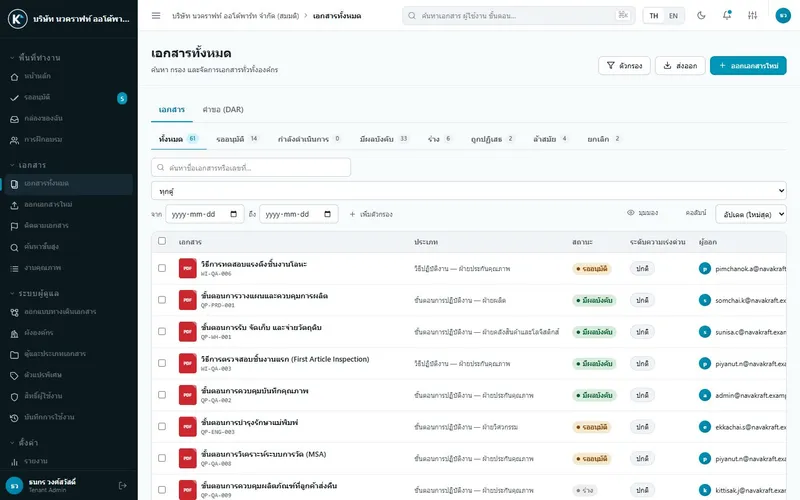Switch to the DAR requests tab
Screen dimensions: 800x500
click(223, 110)
